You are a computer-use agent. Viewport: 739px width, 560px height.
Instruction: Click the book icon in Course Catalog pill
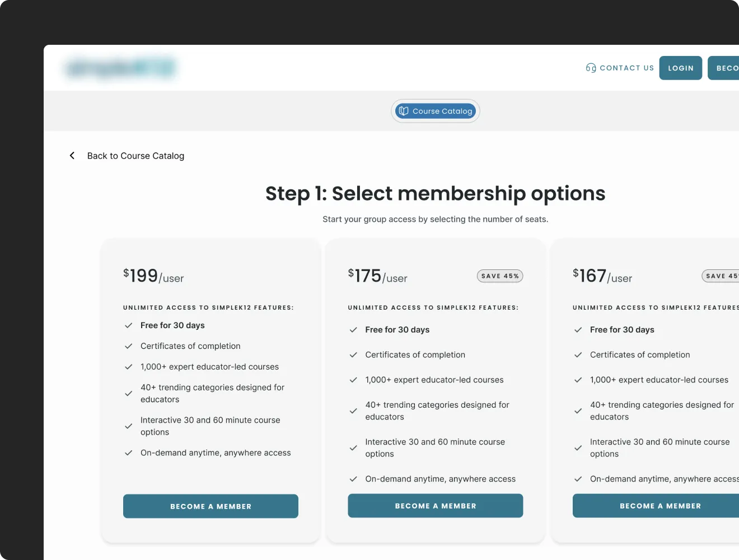point(404,111)
